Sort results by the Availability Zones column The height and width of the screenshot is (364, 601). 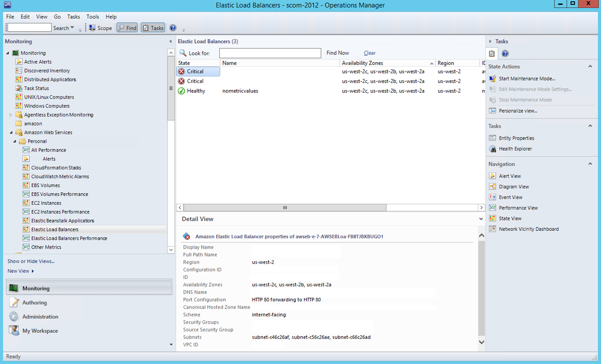point(362,63)
